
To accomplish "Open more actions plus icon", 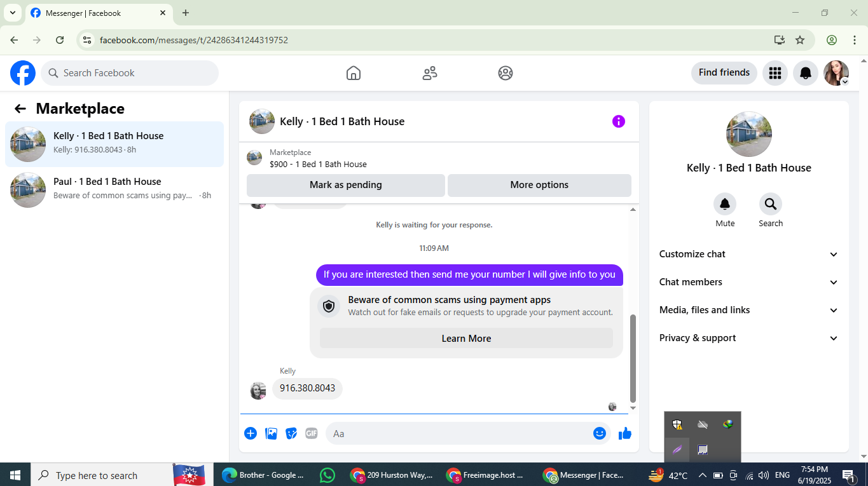I will tap(251, 433).
